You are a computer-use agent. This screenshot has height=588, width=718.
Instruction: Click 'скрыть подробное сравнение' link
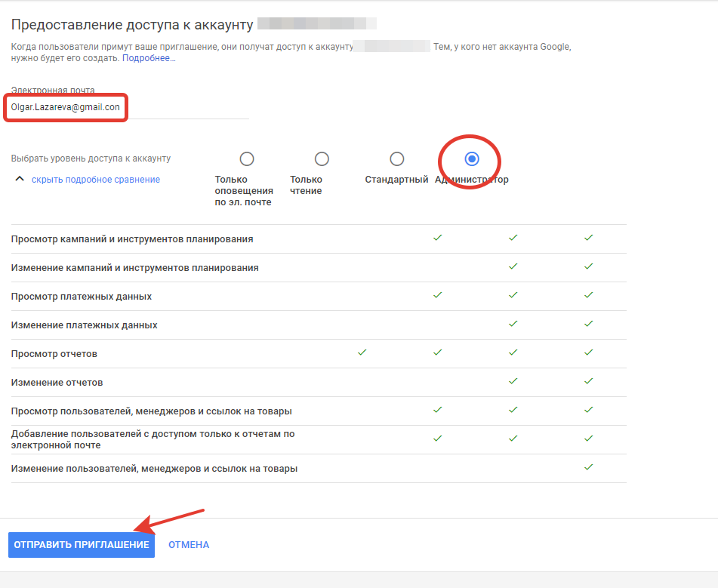point(95,180)
